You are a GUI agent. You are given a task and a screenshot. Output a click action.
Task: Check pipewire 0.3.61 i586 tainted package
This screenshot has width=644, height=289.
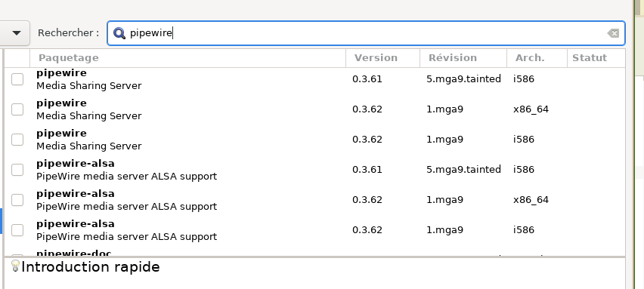[x=17, y=79]
